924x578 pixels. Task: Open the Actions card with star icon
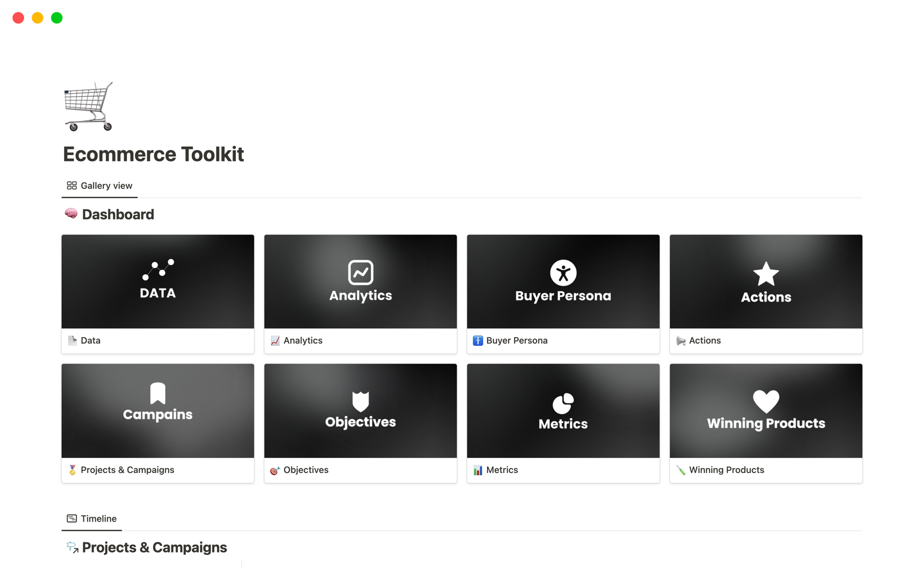click(766, 281)
